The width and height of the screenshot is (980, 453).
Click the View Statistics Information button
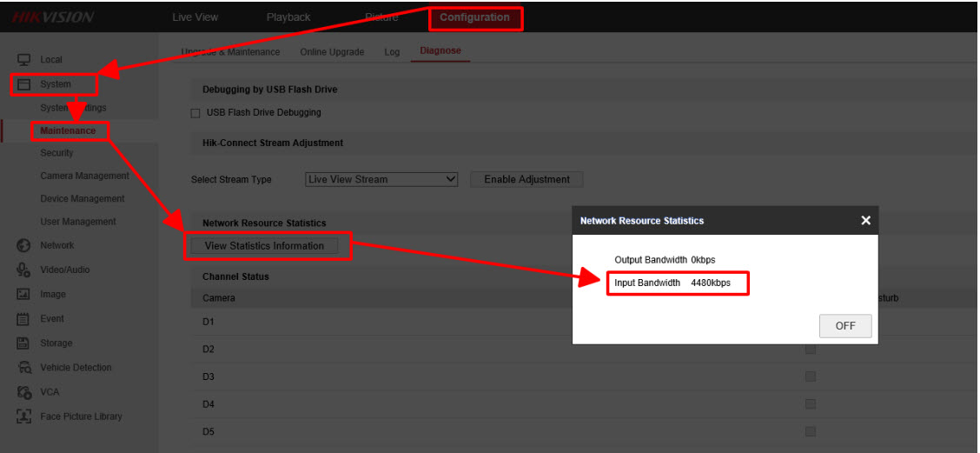(x=264, y=246)
